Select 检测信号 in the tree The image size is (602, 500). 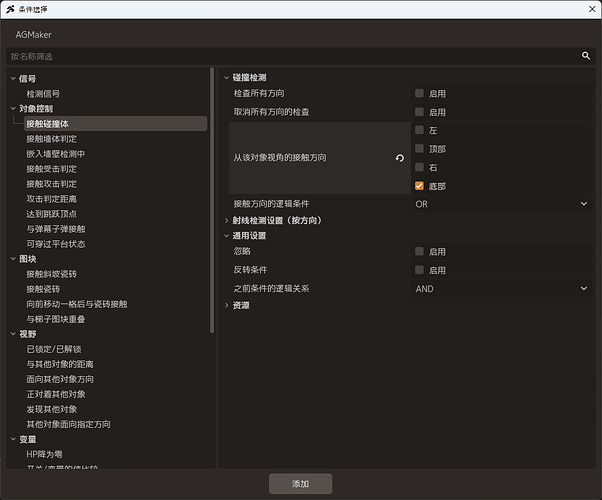point(43,94)
